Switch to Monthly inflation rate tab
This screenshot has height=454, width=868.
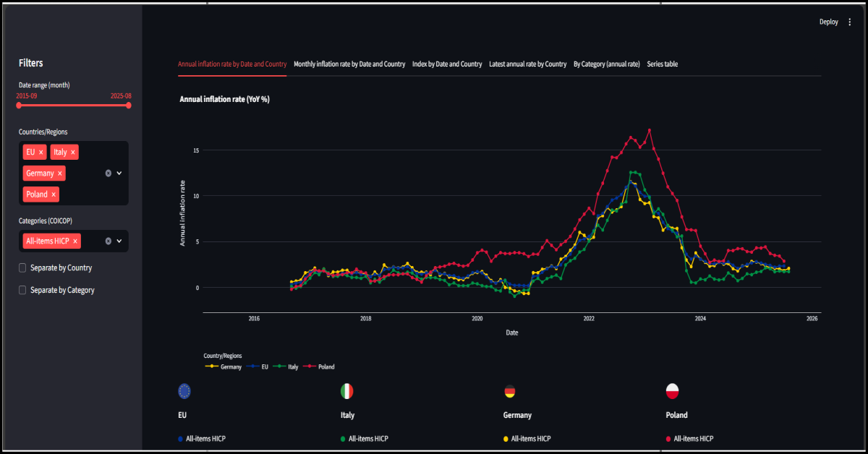tap(349, 64)
